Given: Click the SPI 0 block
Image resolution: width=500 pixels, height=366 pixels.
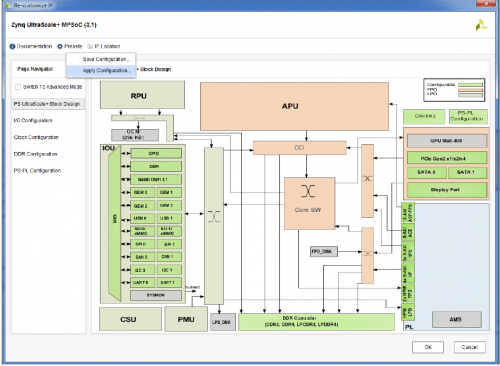Looking at the screenshot, I should pos(143,244).
